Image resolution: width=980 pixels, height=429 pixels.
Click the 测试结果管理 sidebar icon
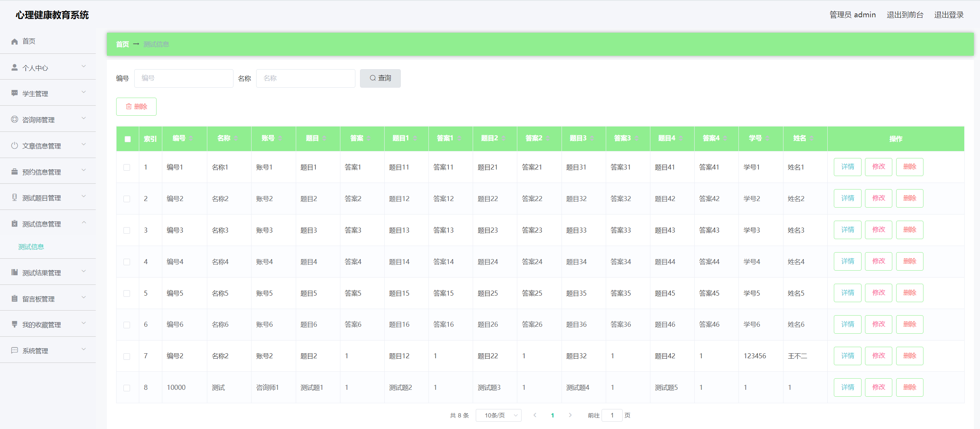pos(15,273)
